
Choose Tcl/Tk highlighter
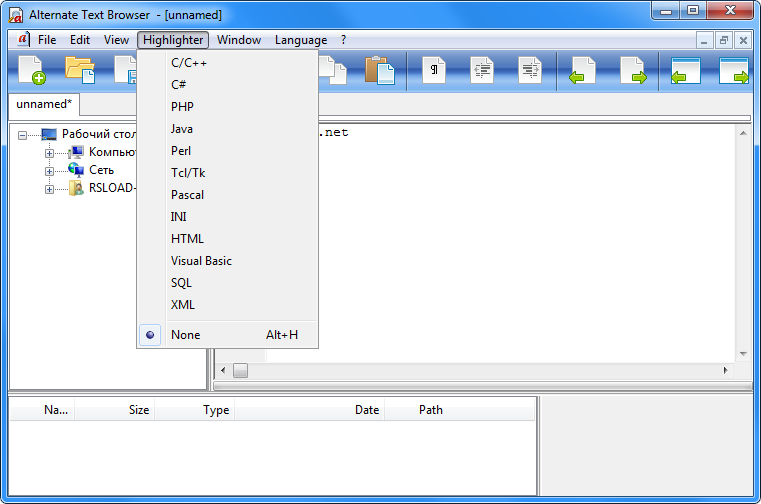(228, 172)
